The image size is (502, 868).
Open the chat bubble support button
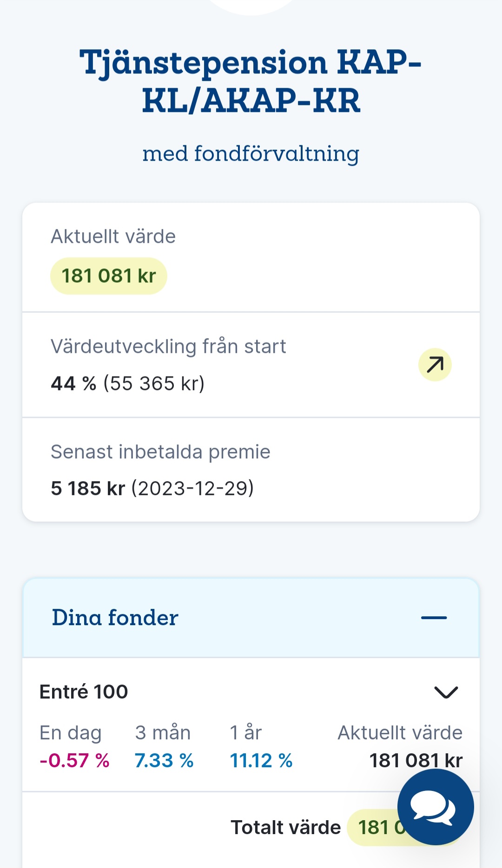click(x=436, y=807)
